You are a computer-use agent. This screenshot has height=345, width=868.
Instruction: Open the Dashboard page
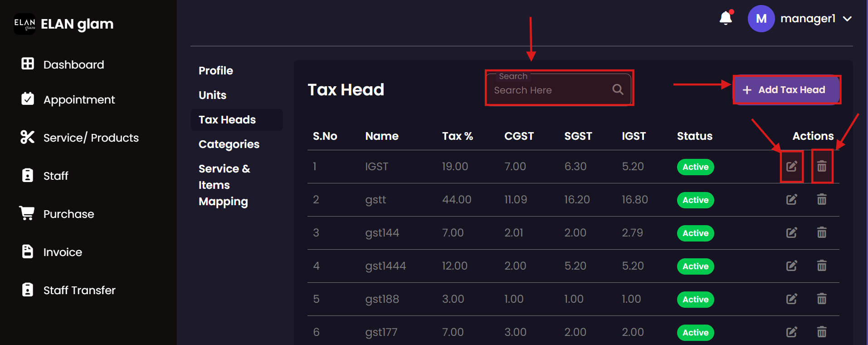73,64
